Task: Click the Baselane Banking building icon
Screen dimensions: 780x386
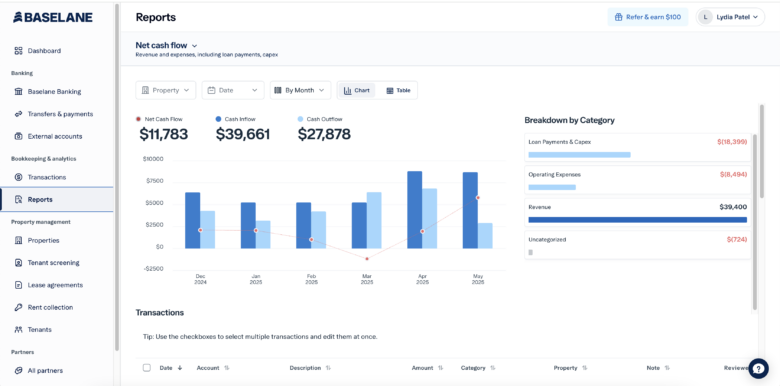Action: coord(18,92)
